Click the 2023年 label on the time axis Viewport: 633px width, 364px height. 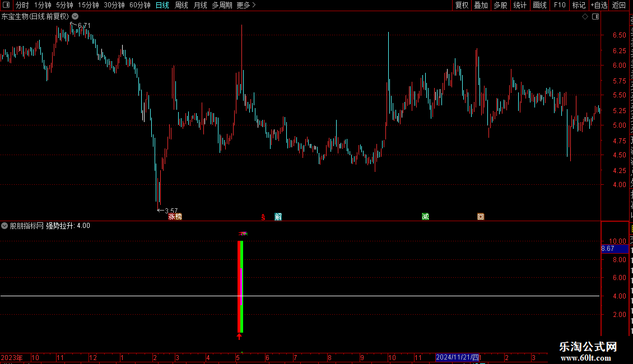click(x=12, y=357)
